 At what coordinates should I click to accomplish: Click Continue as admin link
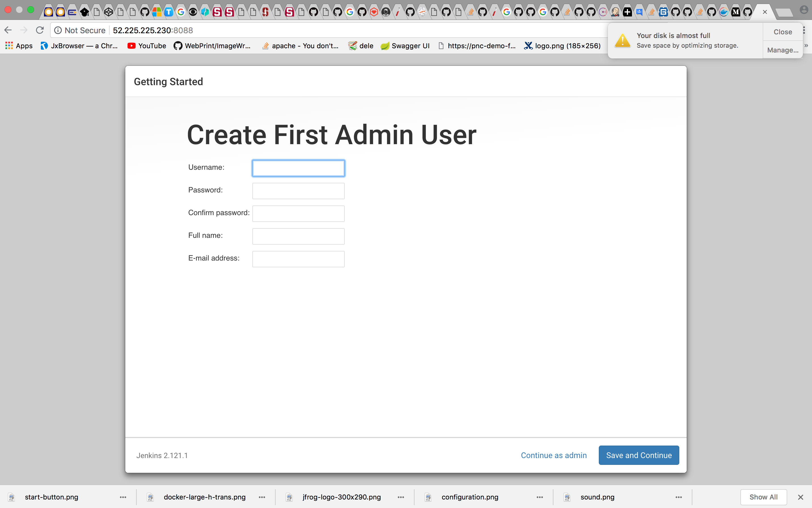[554, 455]
